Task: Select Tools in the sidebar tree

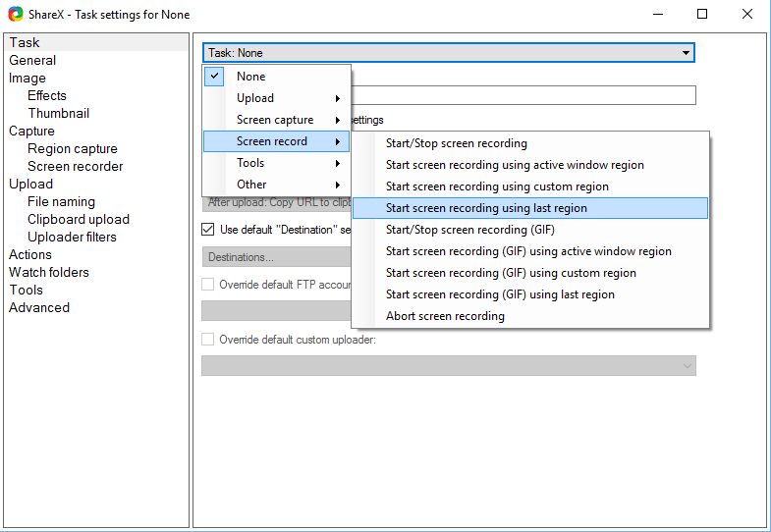Action: click(27, 290)
